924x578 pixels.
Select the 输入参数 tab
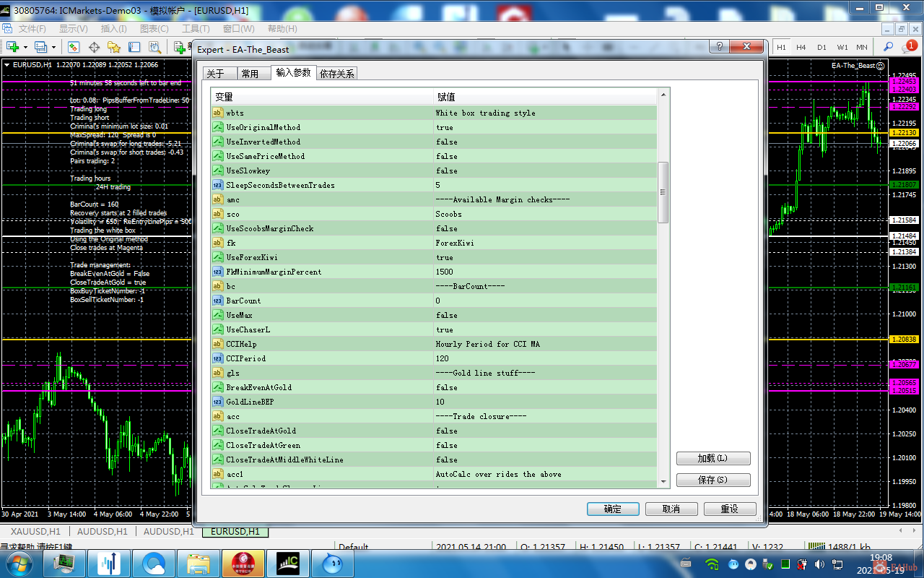(293, 73)
